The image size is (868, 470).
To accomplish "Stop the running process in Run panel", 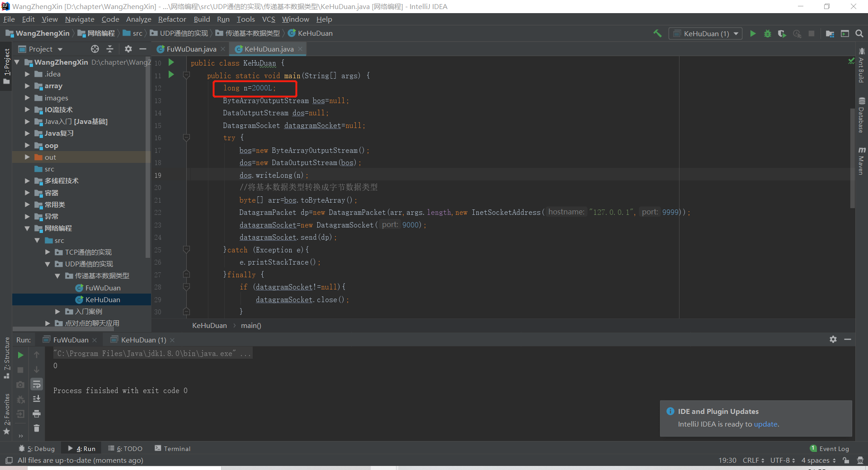I will point(20,370).
